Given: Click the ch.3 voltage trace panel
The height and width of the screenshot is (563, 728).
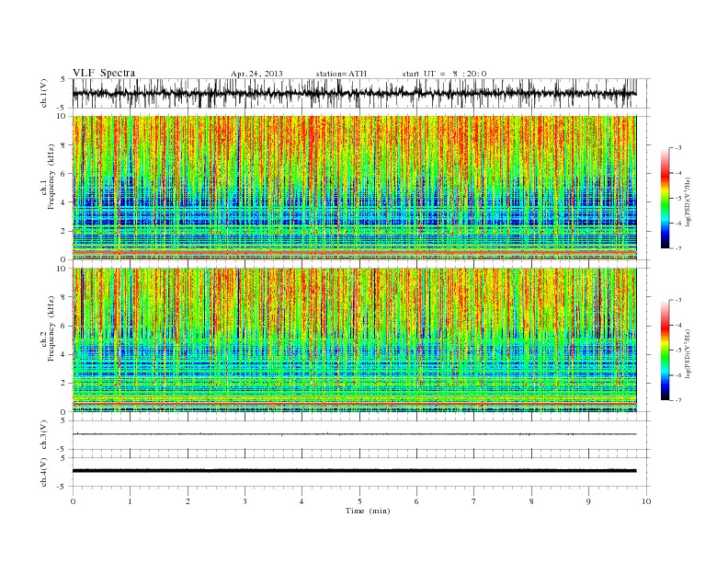Looking at the screenshot, I should 361,435.
